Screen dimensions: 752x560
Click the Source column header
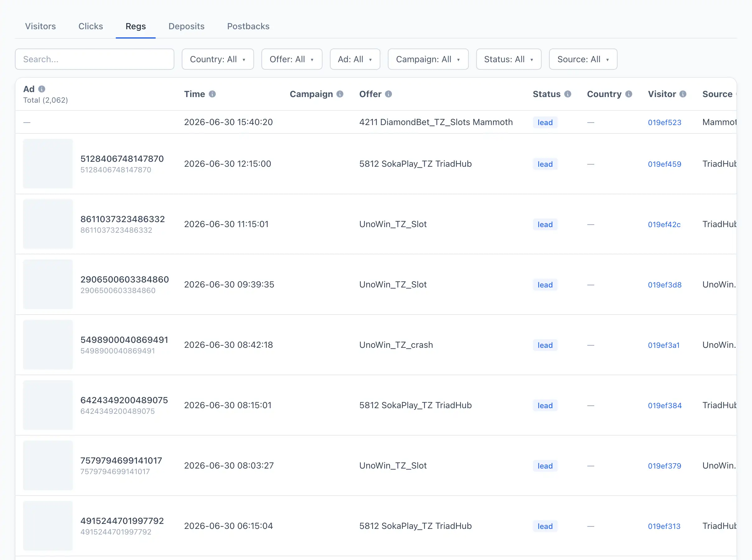tap(717, 94)
